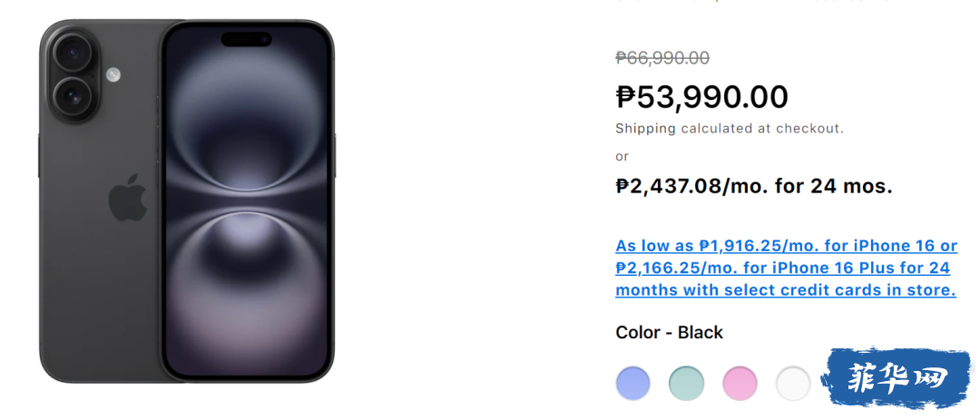Click the Dynamic Island on the phone front
Image resolution: width=980 pixels, height=420 pixels.
tap(248, 41)
